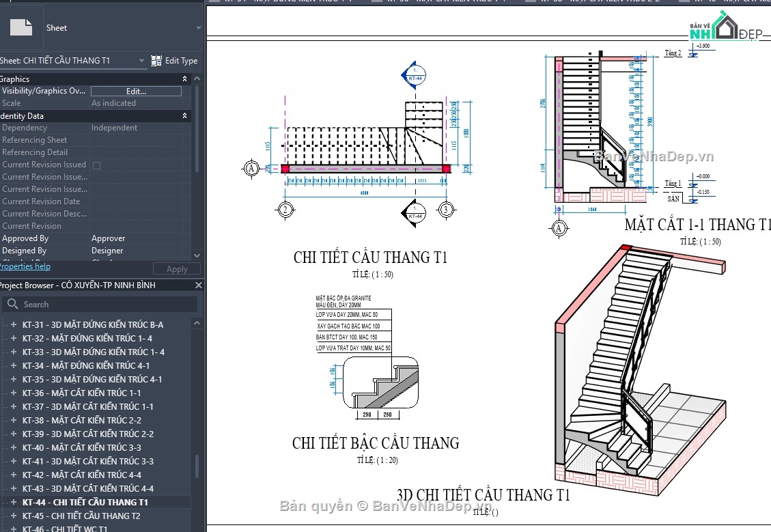Click the Edit Type button
The image size is (771, 532).
point(174,61)
